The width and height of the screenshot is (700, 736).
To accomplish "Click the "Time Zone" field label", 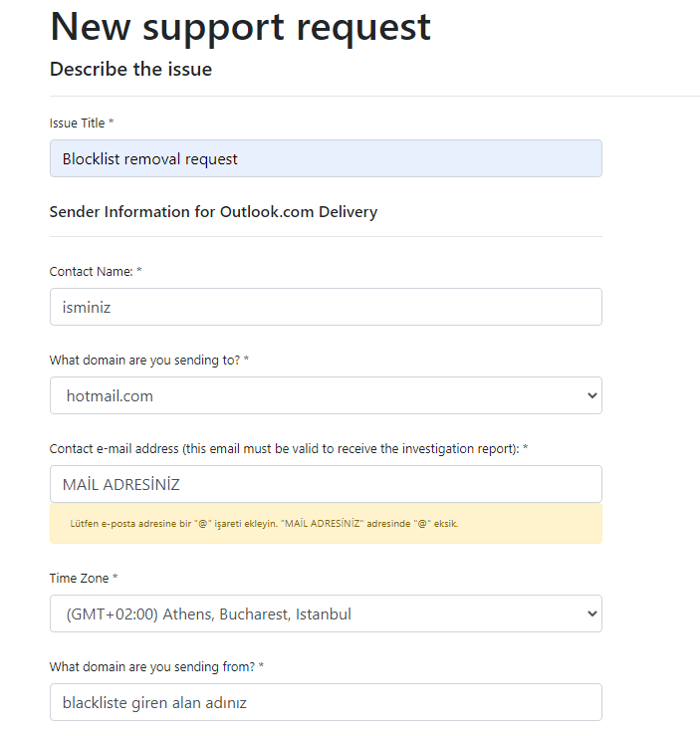I will (x=80, y=579).
